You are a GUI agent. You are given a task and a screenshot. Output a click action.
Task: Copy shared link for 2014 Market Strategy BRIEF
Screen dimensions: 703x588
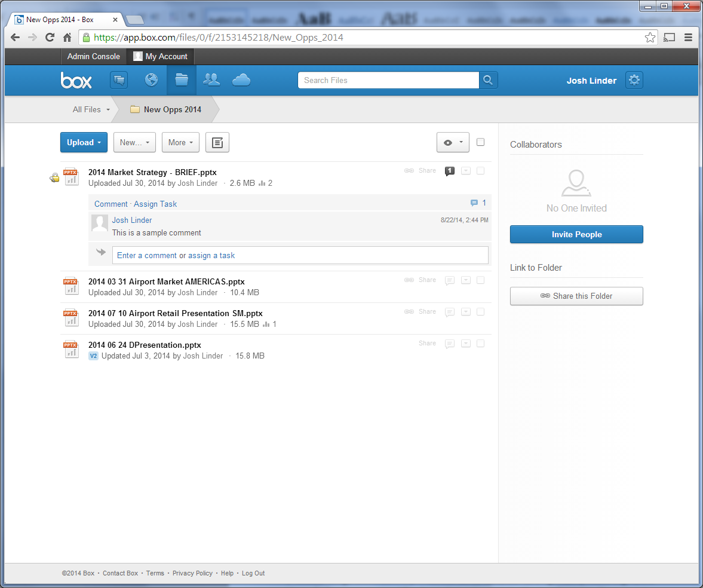coord(409,170)
